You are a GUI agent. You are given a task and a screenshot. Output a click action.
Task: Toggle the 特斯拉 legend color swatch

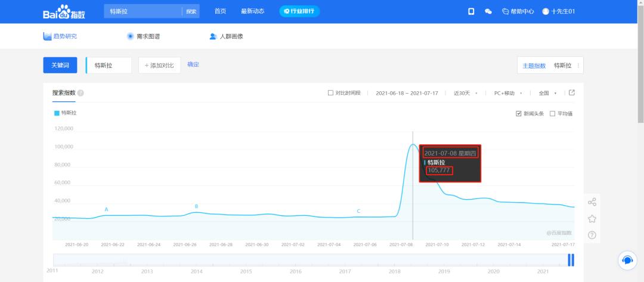[57, 113]
